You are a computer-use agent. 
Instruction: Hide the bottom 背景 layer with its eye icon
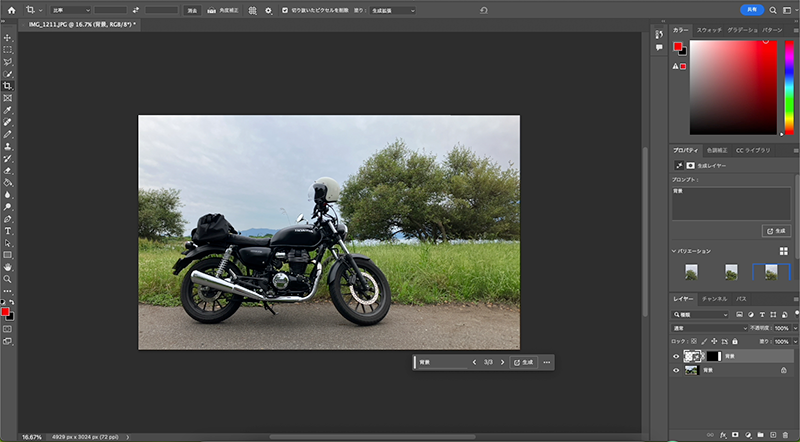point(676,371)
